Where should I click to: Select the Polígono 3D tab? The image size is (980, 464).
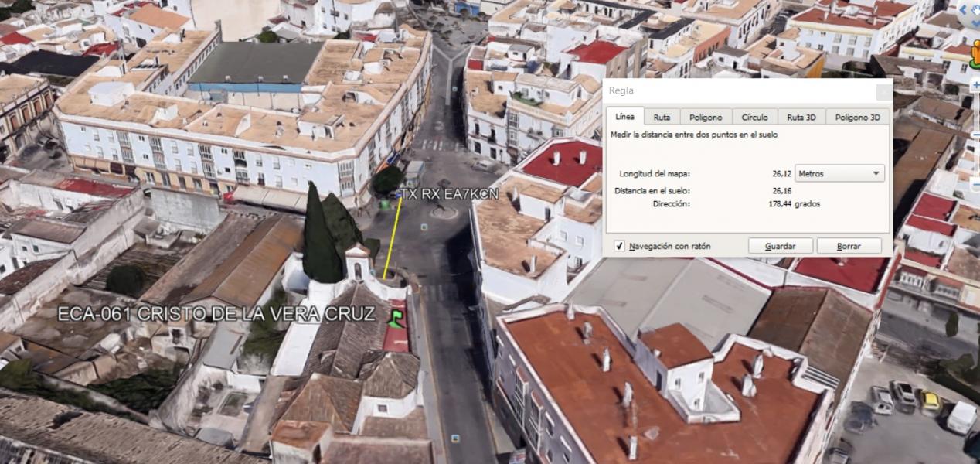pyautogui.click(x=857, y=118)
